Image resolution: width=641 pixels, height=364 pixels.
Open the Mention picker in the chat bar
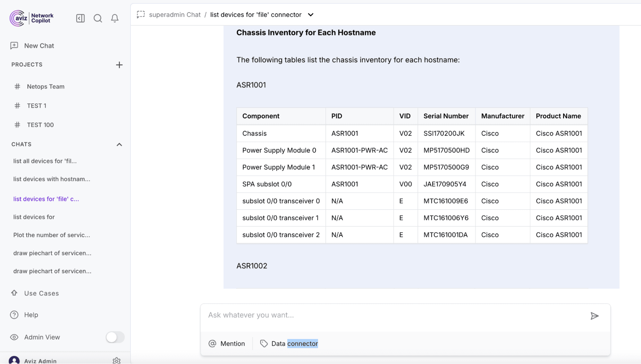227,343
